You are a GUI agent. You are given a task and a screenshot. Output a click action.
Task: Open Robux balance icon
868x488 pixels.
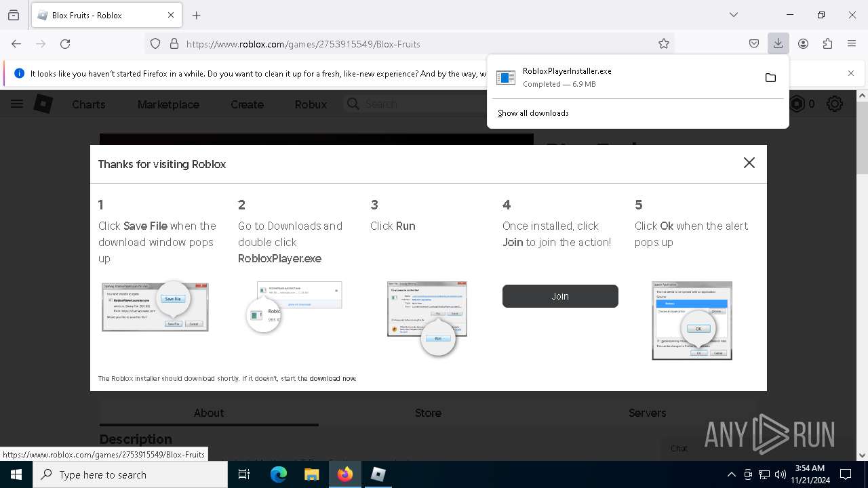click(x=797, y=104)
